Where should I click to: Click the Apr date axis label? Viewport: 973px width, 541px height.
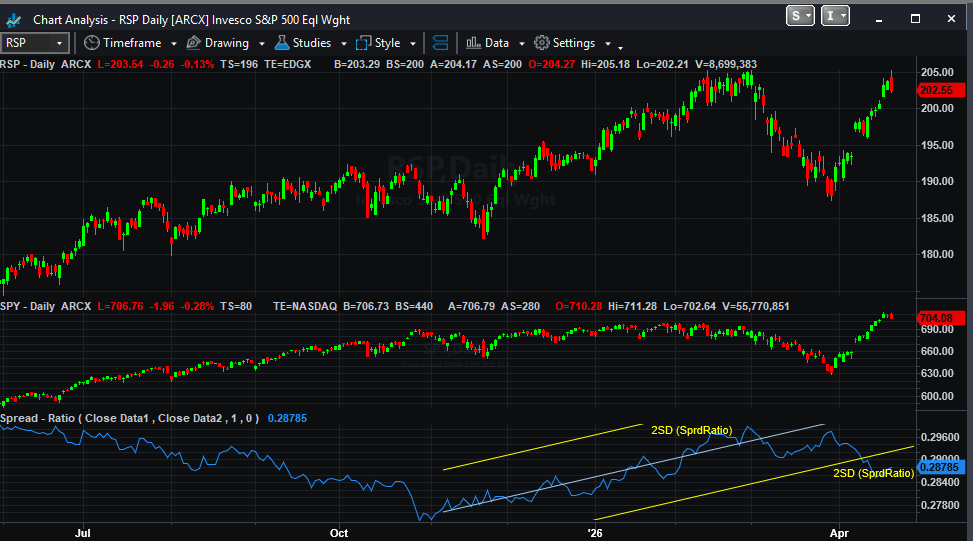[x=839, y=533]
